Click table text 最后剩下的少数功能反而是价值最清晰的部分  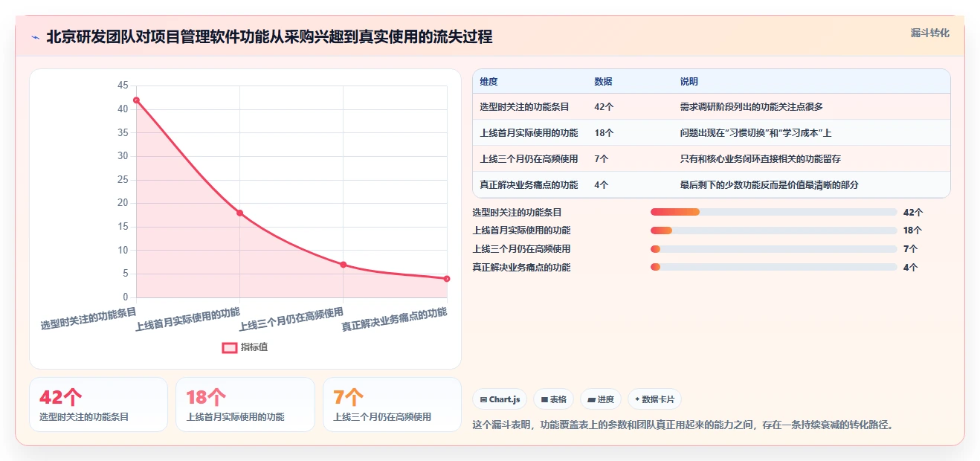point(769,185)
